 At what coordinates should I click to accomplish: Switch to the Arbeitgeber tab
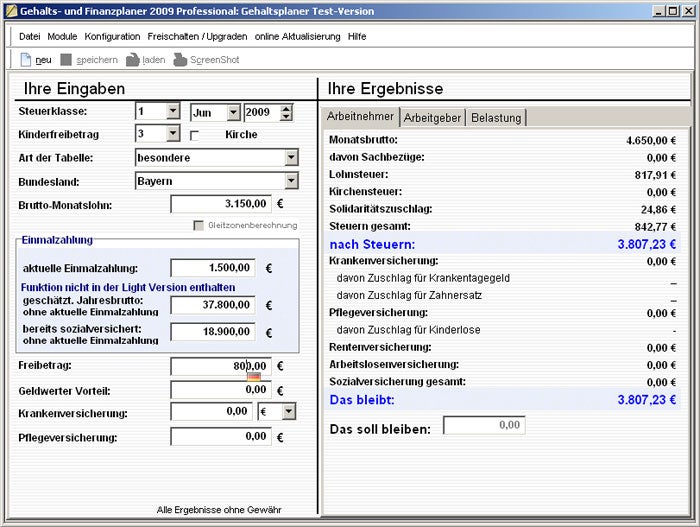pyautogui.click(x=432, y=118)
